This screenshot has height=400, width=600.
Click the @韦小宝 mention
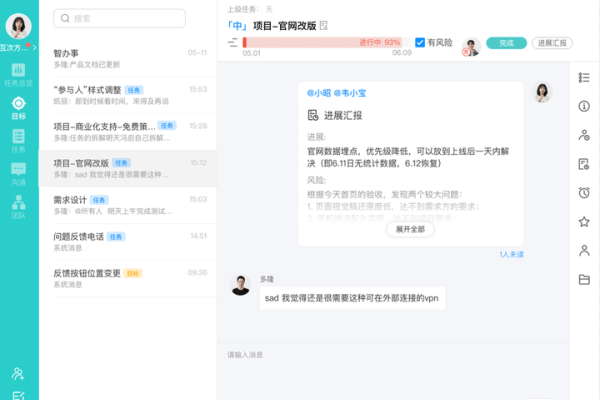(x=350, y=93)
